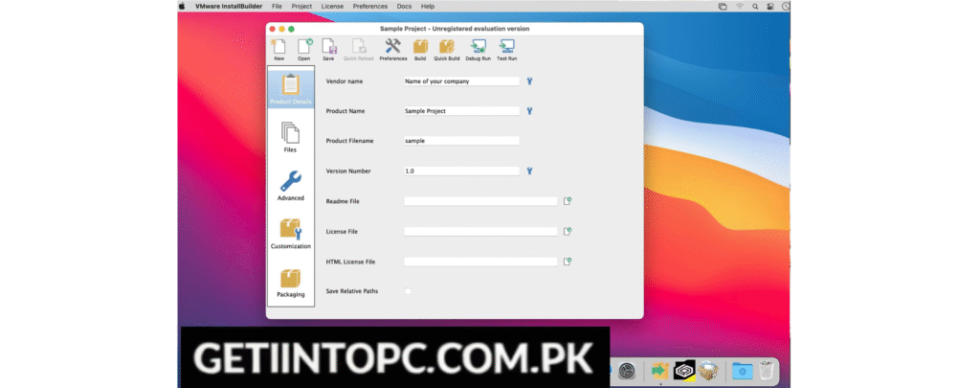Image resolution: width=980 pixels, height=388 pixels.
Task: Open the Docs menu
Action: 404,6
